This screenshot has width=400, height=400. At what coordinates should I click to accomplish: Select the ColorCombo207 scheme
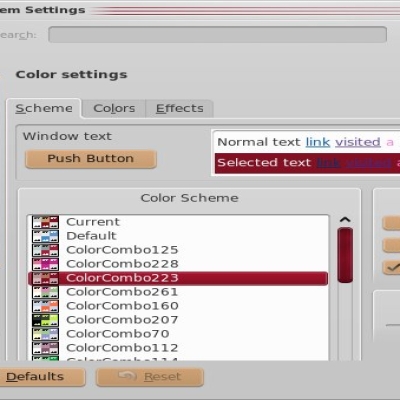178,320
